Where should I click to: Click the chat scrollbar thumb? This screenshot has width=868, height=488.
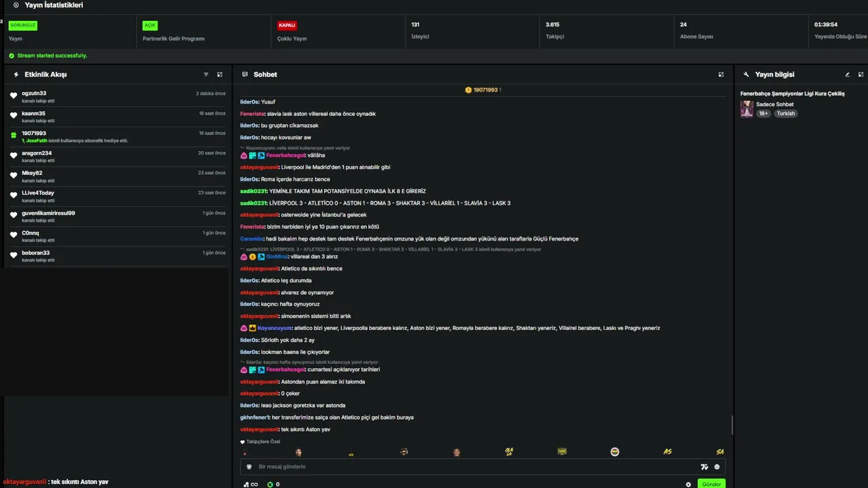[x=732, y=426]
